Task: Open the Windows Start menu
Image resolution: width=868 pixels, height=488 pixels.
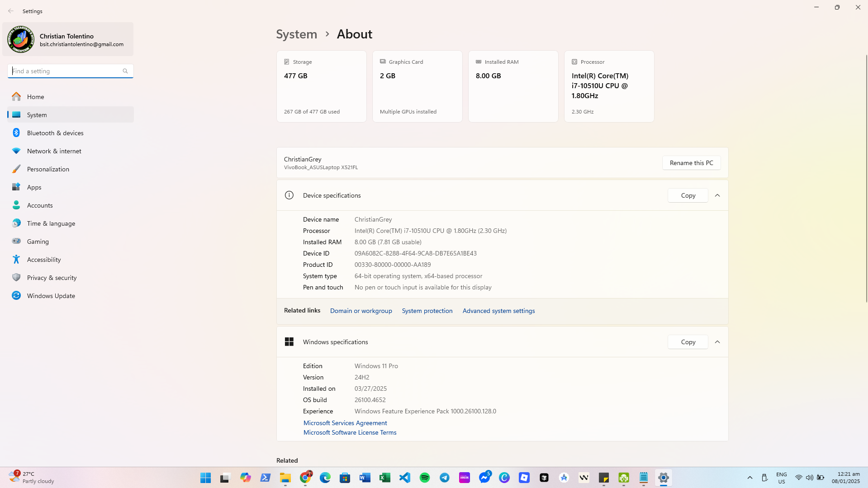Action: [206, 478]
